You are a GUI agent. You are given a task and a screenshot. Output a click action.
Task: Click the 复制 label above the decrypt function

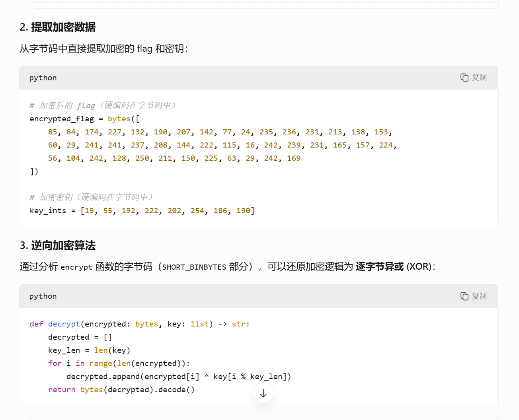point(479,296)
